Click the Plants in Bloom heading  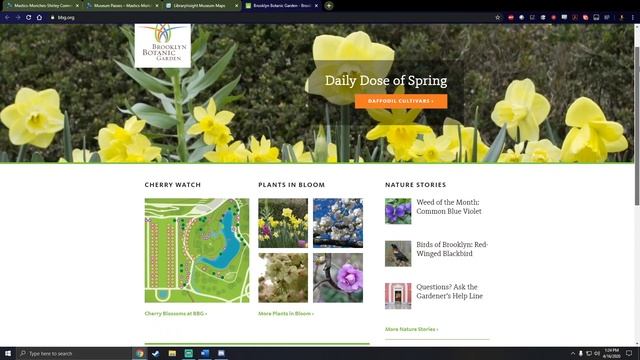pos(291,185)
